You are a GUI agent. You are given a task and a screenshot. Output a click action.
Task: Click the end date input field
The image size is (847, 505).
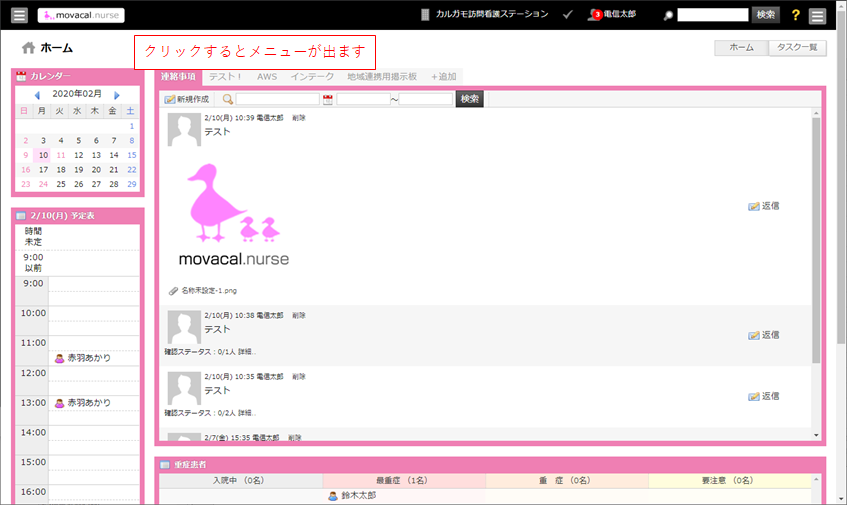(x=426, y=99)
